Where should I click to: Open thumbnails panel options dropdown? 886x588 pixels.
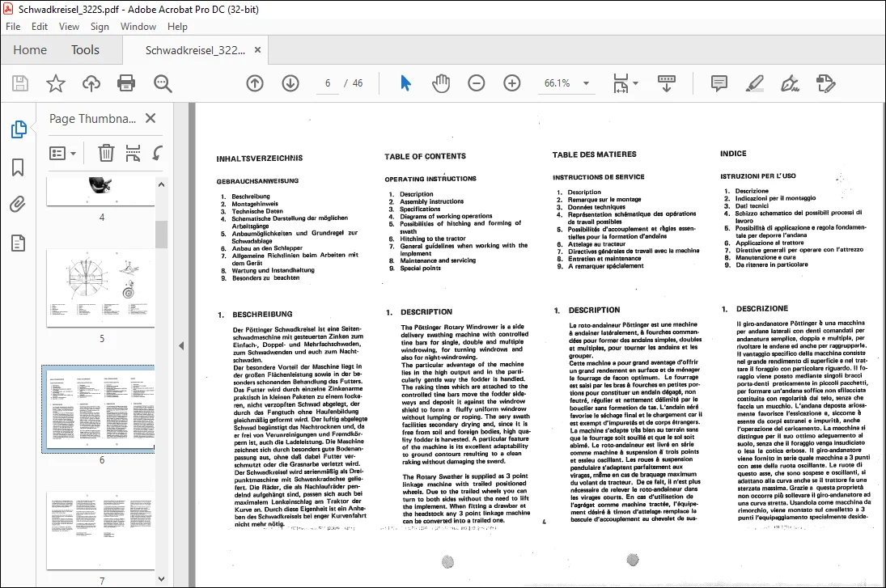[63, 153]
